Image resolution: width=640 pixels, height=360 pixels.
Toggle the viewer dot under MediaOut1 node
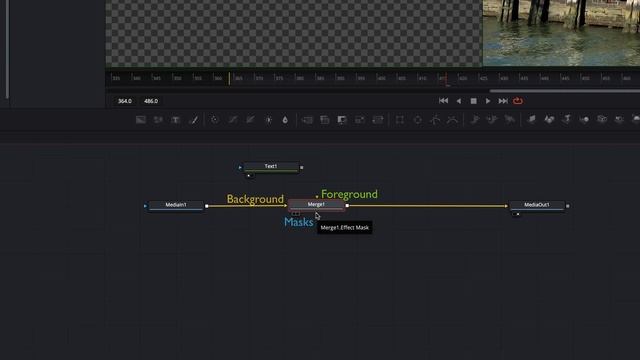tap(518, 214)
